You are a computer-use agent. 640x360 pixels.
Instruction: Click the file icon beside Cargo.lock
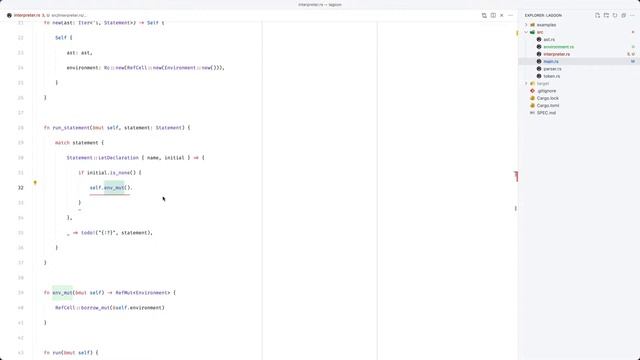click(532, 98)
